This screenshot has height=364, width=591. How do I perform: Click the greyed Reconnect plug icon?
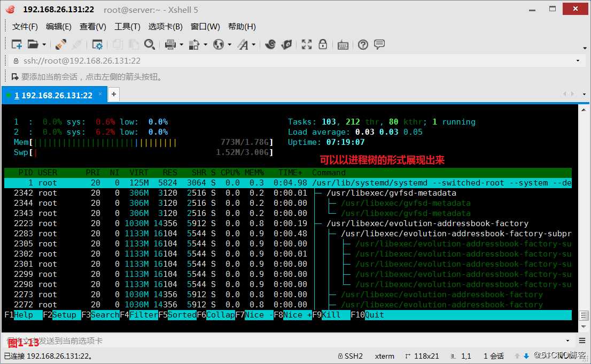tap(77, 44)
